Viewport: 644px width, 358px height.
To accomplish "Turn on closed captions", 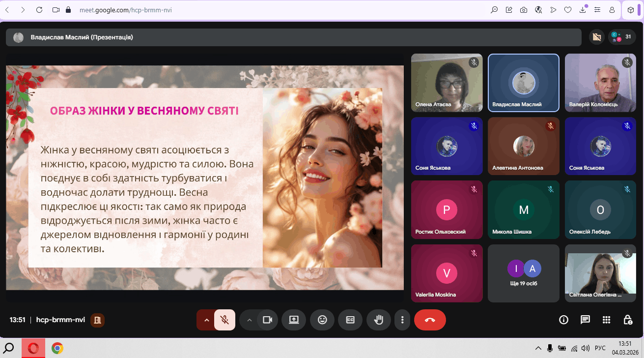I will pos(350,320).
